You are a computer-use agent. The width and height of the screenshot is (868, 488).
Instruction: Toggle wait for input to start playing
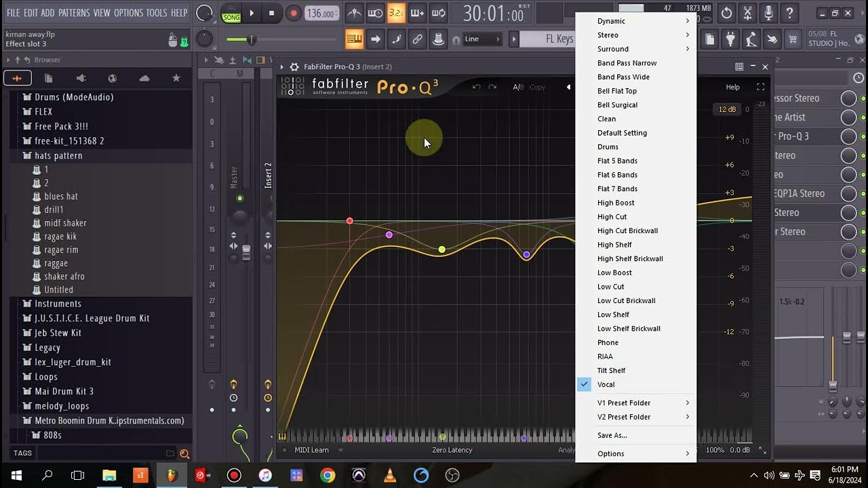375,13
